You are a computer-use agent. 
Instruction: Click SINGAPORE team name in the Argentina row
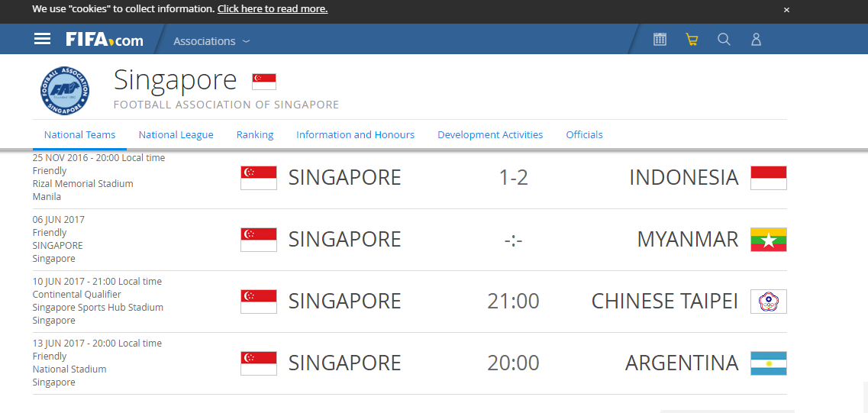[x=344, y=363]
